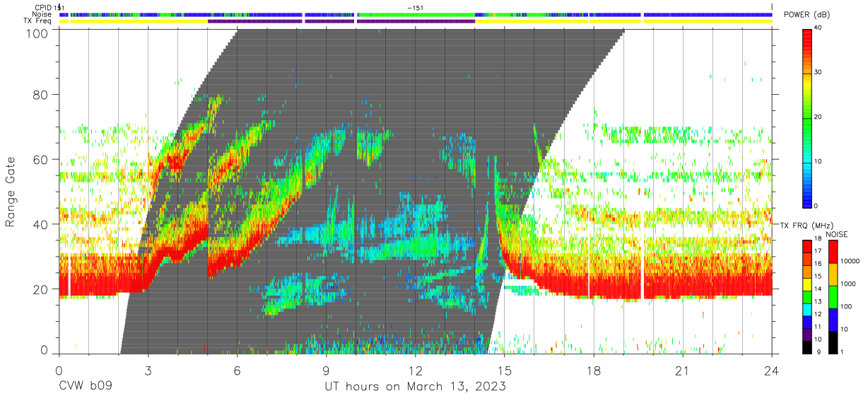This screenshot has height=401, width=868.
Task: Click the '100' tick on the noise legend
Action: pos(847,306)
